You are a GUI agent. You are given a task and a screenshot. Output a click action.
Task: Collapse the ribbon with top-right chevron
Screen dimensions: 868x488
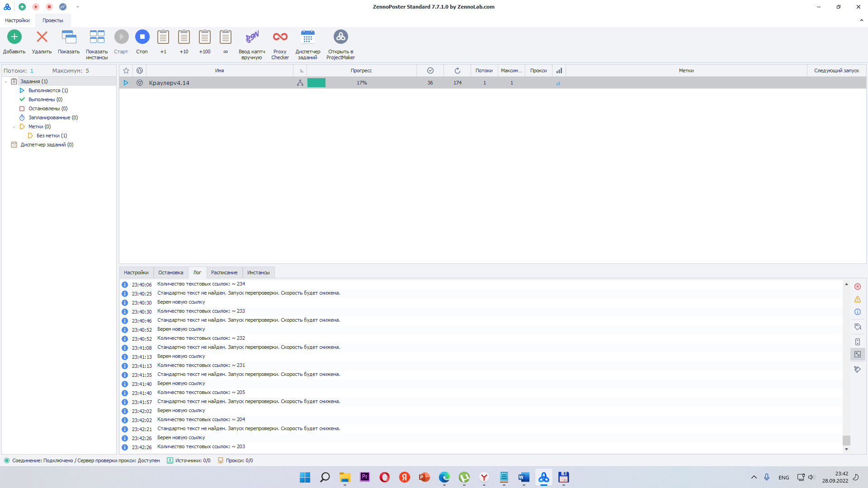tap(861, 20)
